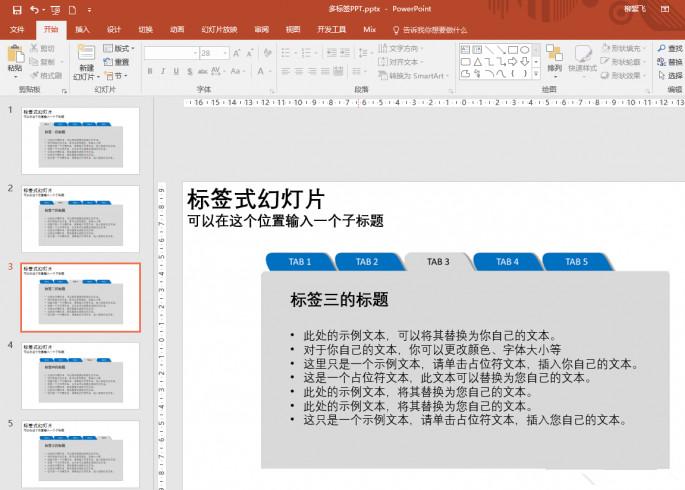This screenshot has width=685, height=490.
Task: Click the Paste clipboard icon
Action: click(14, 54)
